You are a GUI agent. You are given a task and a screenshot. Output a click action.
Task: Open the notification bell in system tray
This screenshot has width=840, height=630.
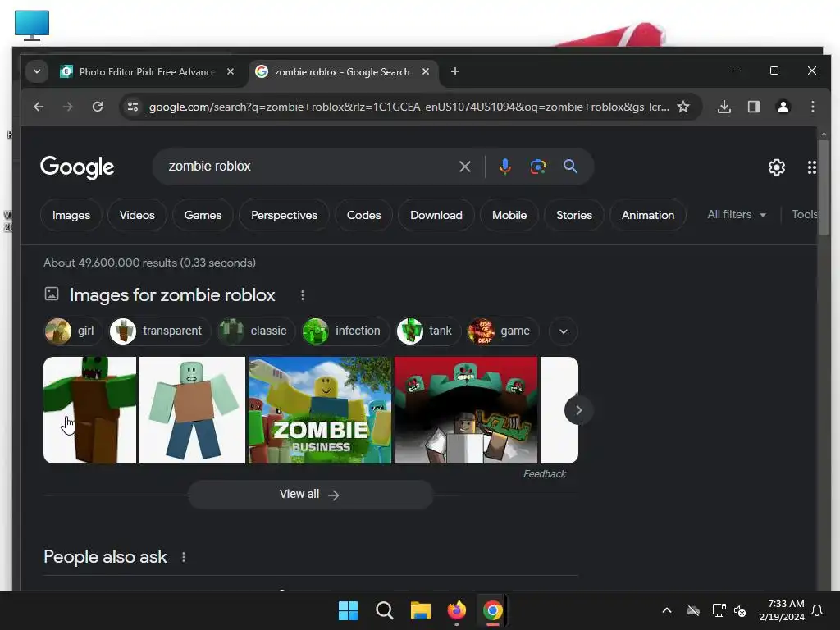point(818,610)
